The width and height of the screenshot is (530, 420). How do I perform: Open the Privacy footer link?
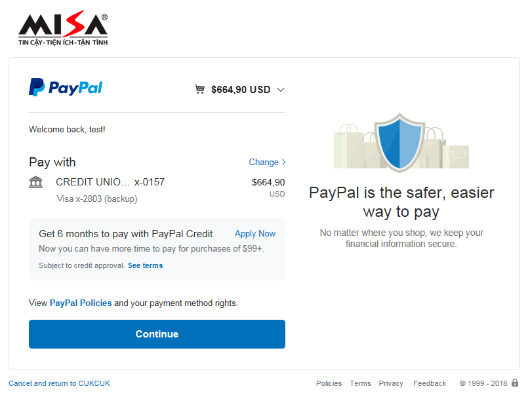click(391, 384)
